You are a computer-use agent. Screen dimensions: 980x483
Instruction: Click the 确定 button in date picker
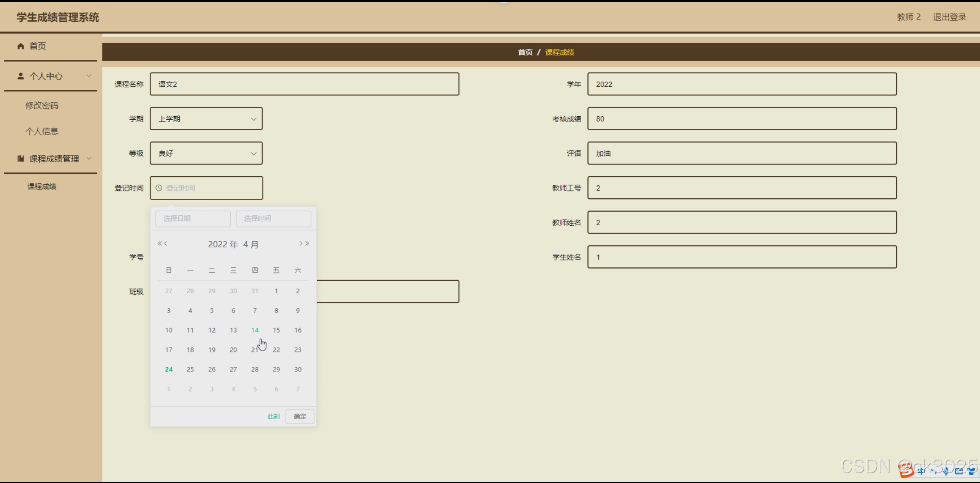tap(300, 416)
